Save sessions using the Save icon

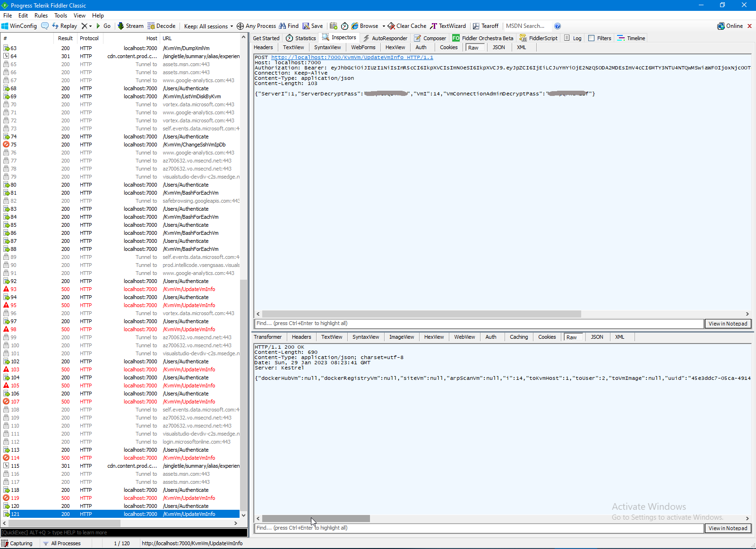pos(313,26)
